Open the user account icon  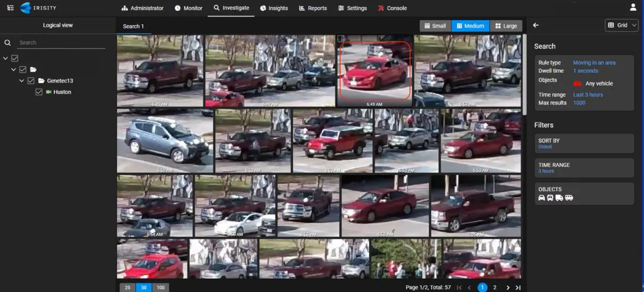click(x=633, y=7)
